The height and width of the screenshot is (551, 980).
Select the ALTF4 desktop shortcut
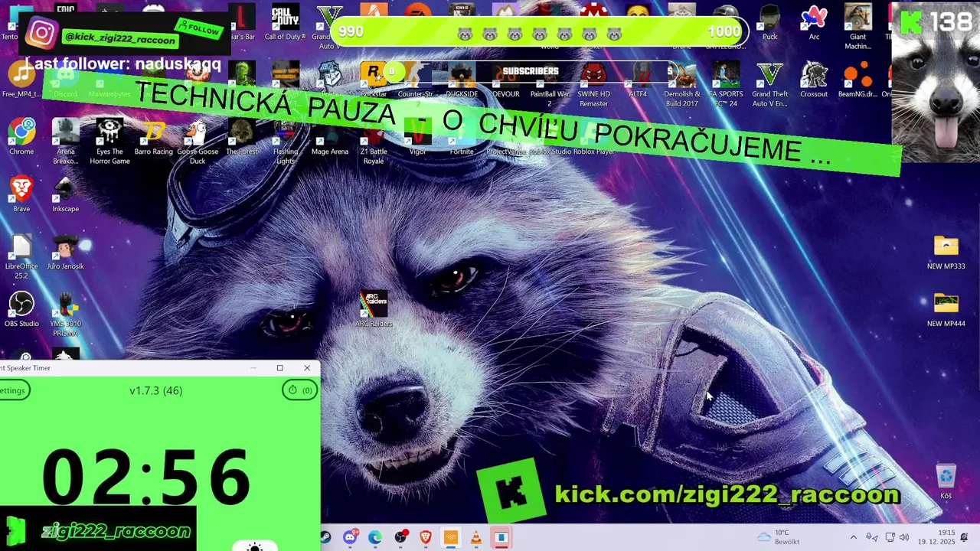638,80
